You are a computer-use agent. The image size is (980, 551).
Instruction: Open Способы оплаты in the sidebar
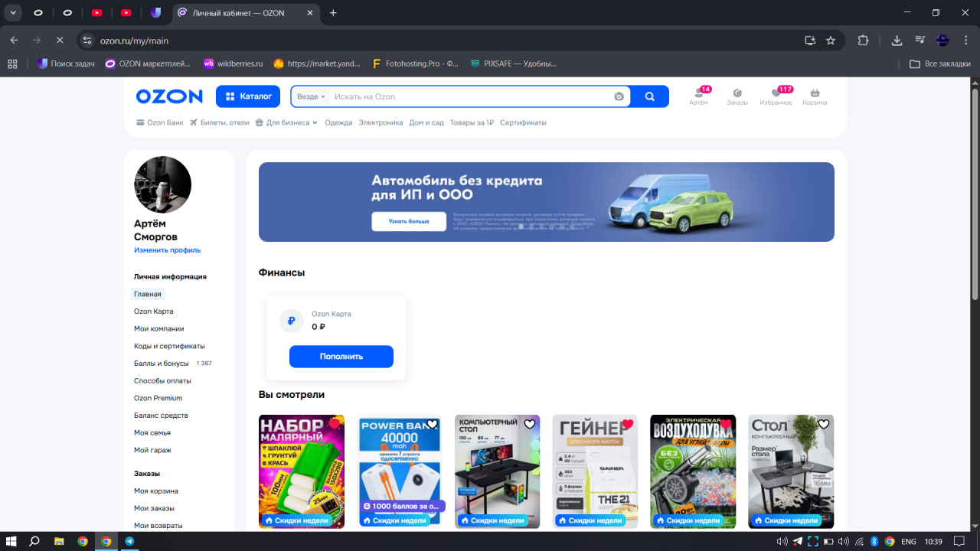pyautogui.click(x=162, y=380)
